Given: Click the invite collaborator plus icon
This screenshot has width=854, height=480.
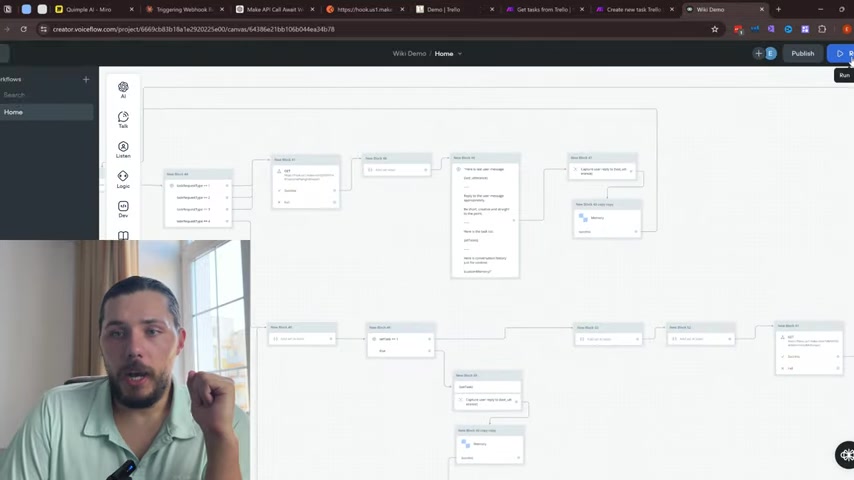Looking at the screenshot, I should [x=758, y=53].
